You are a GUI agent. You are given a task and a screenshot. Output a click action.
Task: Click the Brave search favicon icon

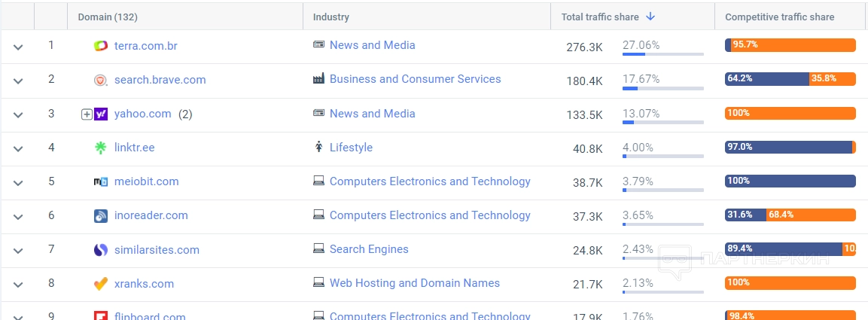click(101, 80)
